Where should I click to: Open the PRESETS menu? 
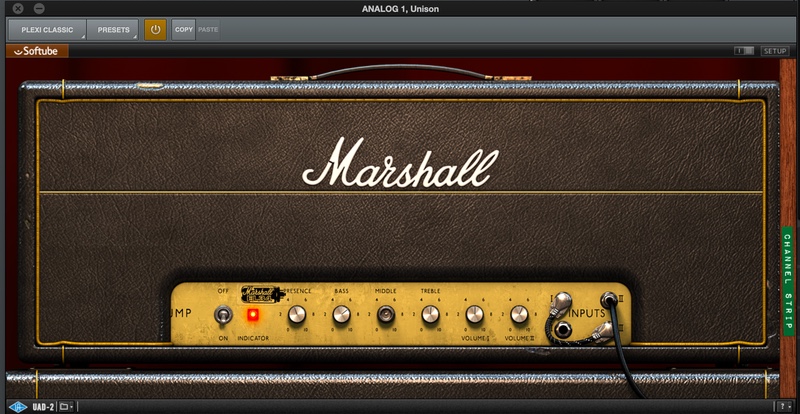click(113, 30)
